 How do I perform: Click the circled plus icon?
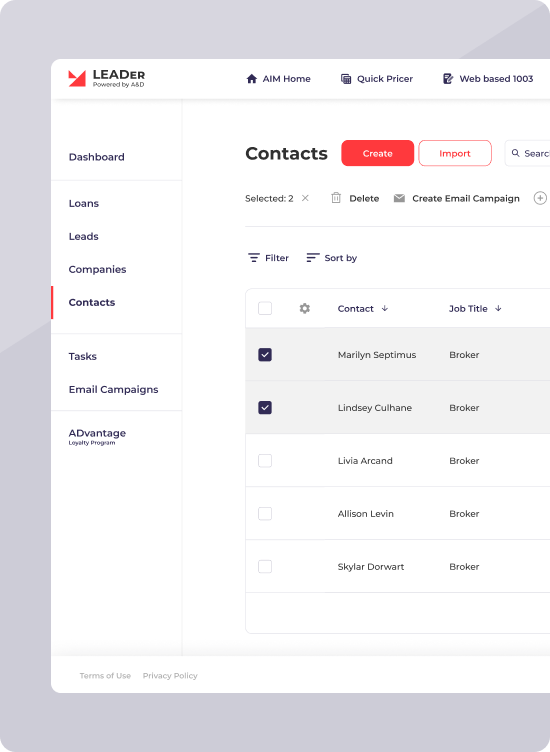tap(540, 198)
